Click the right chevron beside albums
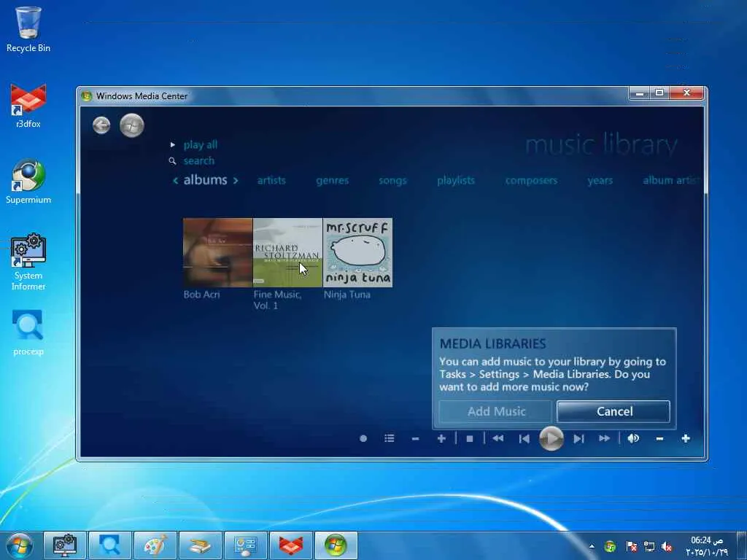 236,181
